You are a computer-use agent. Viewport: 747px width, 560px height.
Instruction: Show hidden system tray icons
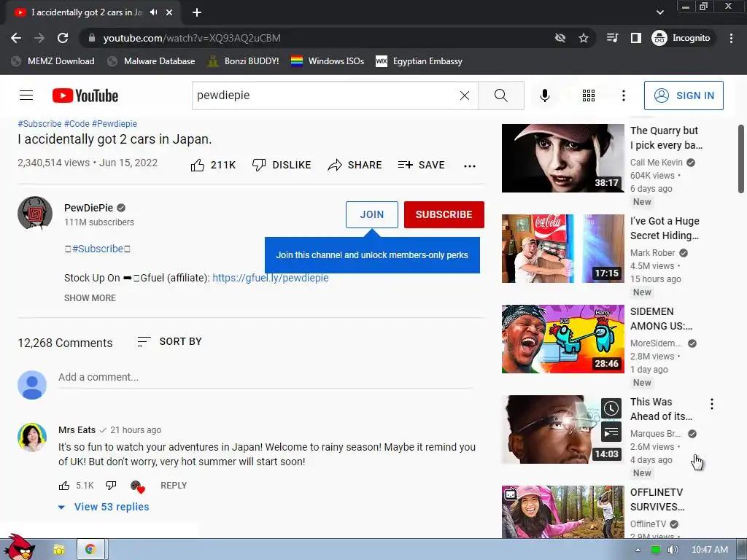click(x=638, y=550)
